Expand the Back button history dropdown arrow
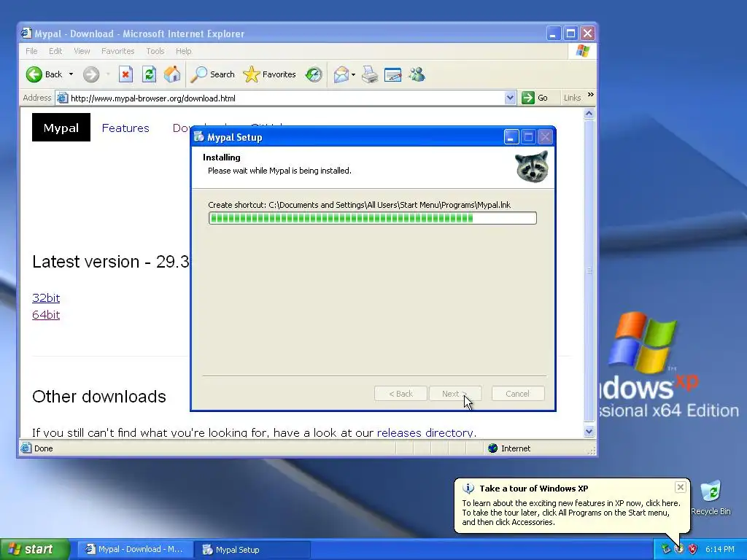The image size is (747, 560). point(71,74)
